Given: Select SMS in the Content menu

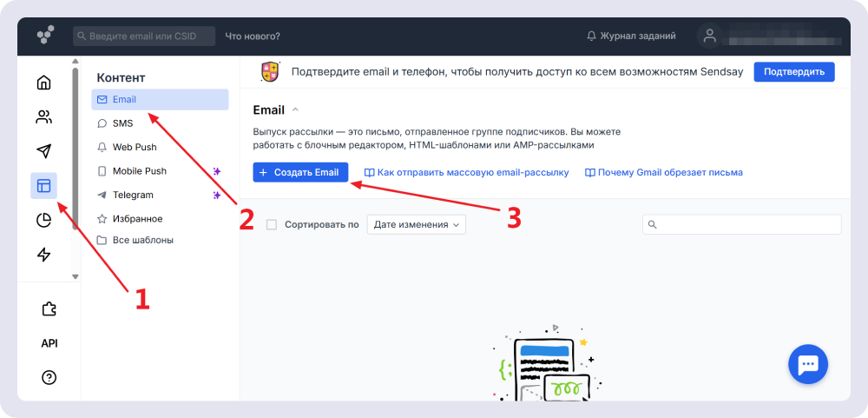Looking at the screenshot, I should tap(122, 123).
